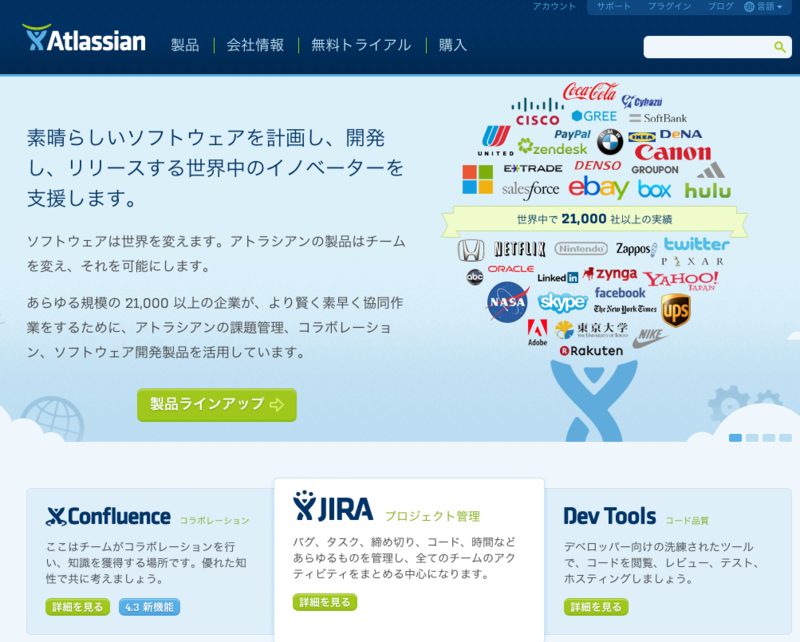Screen dimensions: 800x642
Task: Open the 製品 menu
Action: (x=185, y=45)
